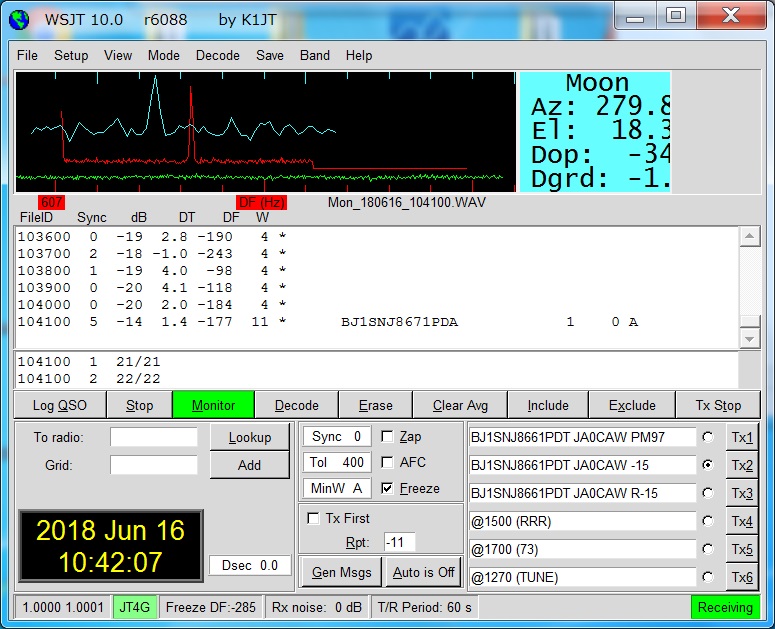Click the Tx5 button
Screen dimensions: 775x629
(x=742, y=549)
